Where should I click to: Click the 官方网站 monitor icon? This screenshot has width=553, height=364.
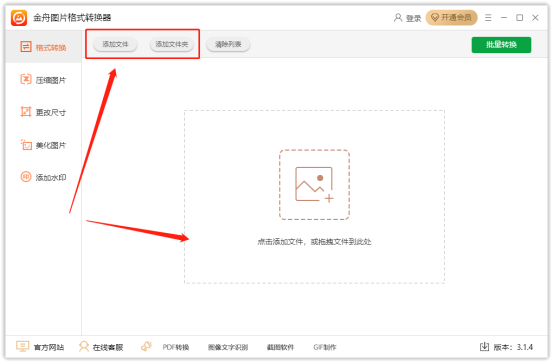(23, 346)
